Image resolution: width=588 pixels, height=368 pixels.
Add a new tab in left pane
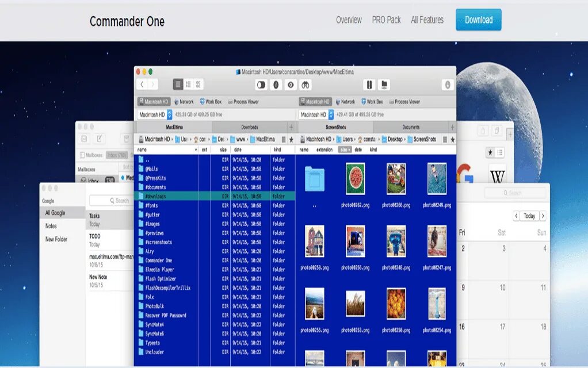[x=291, y=127]
